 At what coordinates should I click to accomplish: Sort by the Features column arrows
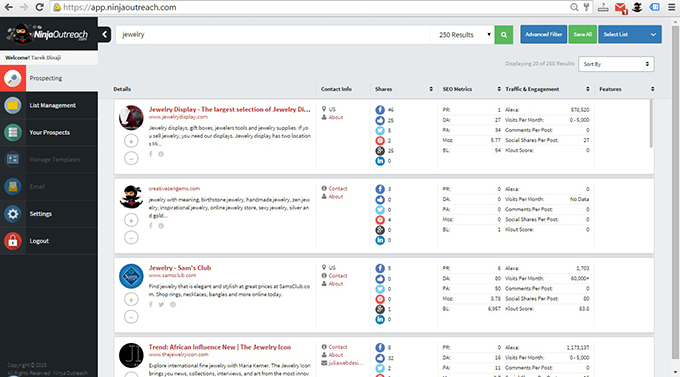pyautogui.click(x=652, y=89)
